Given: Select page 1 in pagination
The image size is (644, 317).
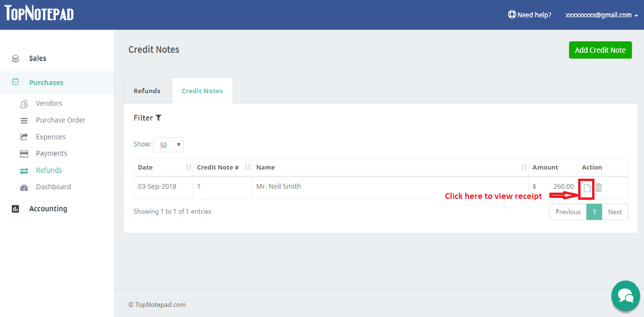Looking at the screenshot, I should coord(594,212).
